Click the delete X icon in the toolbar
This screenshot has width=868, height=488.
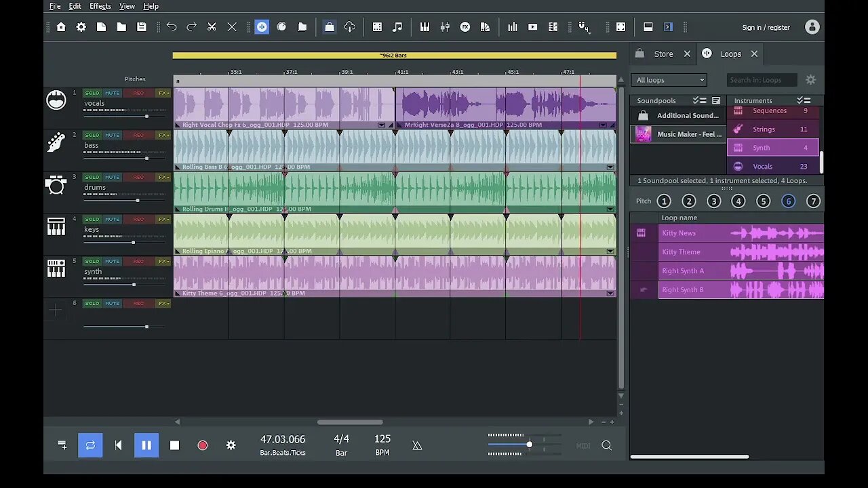point(232,27)
